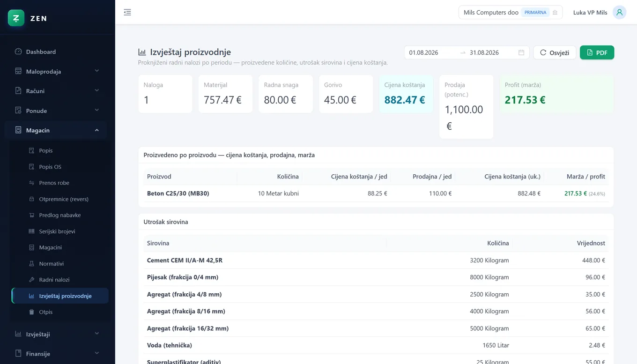637x364 pixels.
Task: Click the Pijesak (frakcija 0/4 mm) row
Action: [x=376, y=277]
